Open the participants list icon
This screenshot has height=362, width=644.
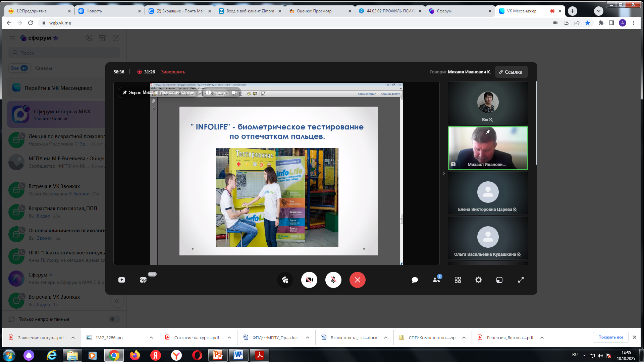pyautogui.click(x=436, y=280)
